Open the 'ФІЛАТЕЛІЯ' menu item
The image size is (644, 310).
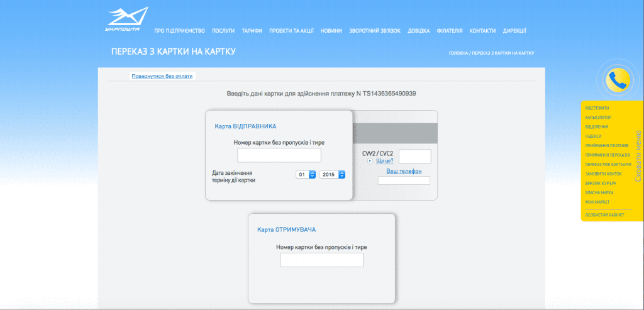(450, 31)
